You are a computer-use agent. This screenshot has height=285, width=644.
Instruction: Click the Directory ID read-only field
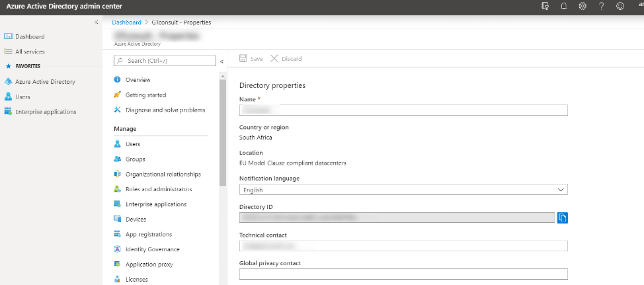tap(397, 218)
